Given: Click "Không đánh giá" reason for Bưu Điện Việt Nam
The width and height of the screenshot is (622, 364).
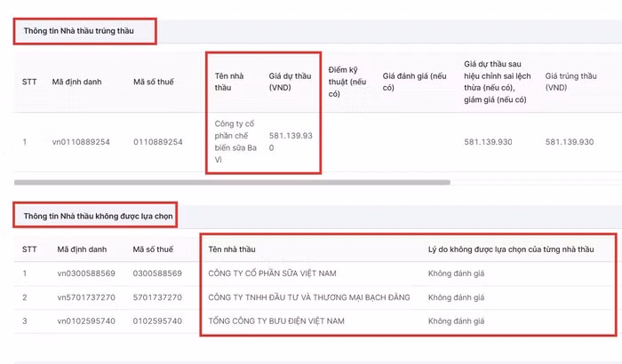Looking at the screenshot, I should [x=458, y=320].
